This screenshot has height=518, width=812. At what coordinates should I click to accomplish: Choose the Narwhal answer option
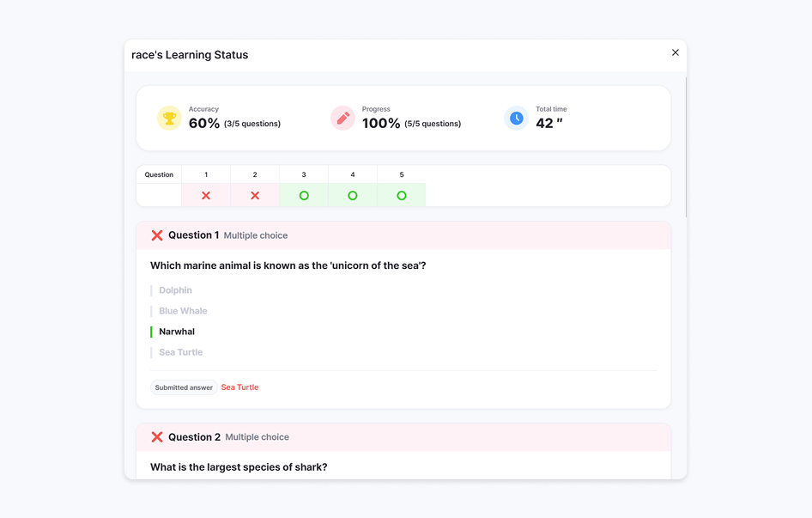pyautogui.click(x=177, y=332)
